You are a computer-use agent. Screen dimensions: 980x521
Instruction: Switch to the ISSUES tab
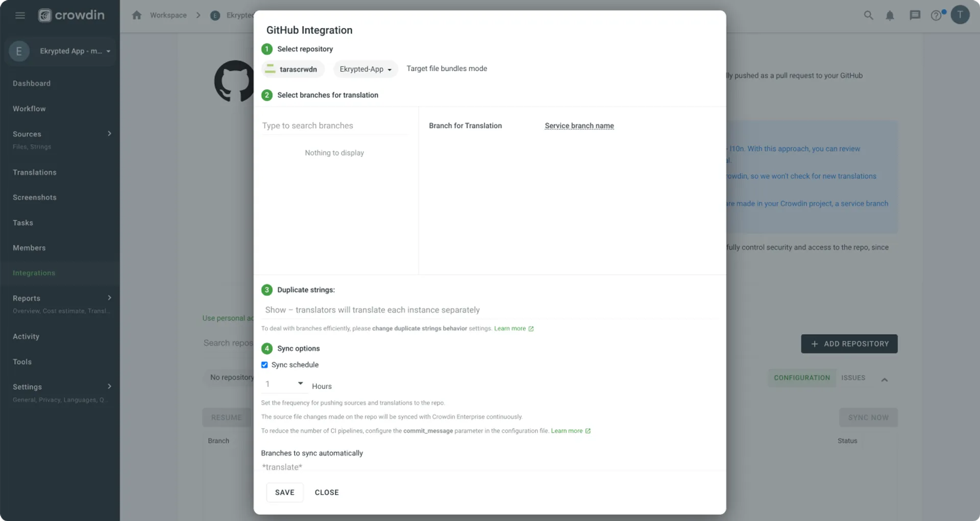[853, 378]
